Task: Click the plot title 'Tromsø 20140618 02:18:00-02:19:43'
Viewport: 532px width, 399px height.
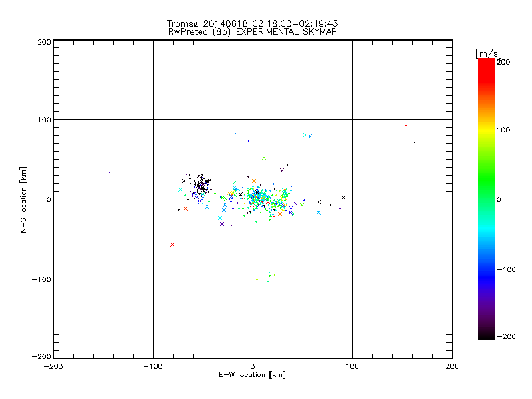Action: [x=252, y=23]
